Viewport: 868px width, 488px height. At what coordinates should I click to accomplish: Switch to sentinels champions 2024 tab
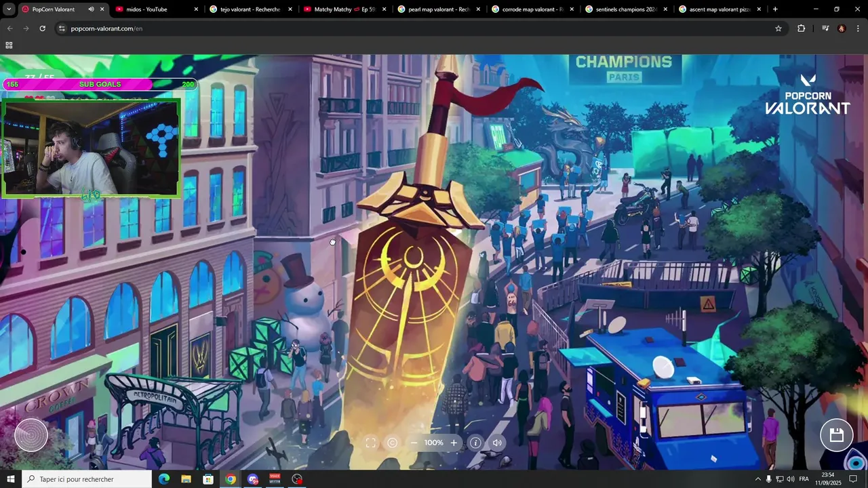point(627,9)
